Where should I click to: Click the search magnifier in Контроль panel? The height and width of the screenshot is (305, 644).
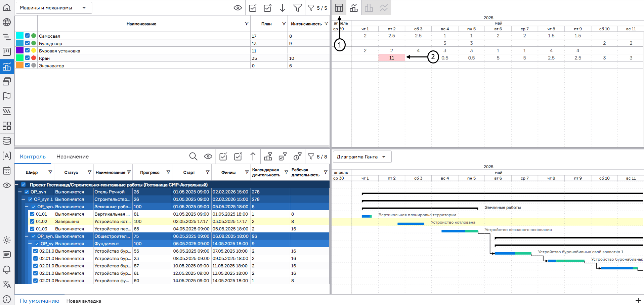(x=193, y=157)
